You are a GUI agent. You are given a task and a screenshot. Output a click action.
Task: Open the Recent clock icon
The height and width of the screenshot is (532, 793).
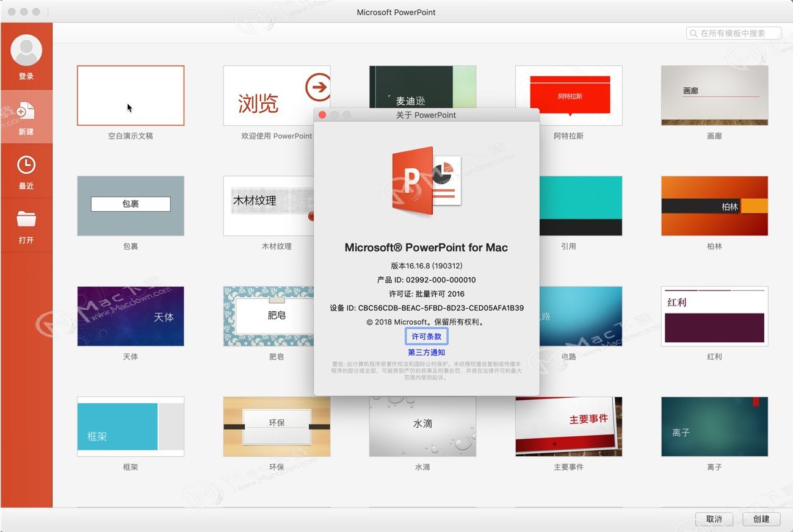coord(26,165)
